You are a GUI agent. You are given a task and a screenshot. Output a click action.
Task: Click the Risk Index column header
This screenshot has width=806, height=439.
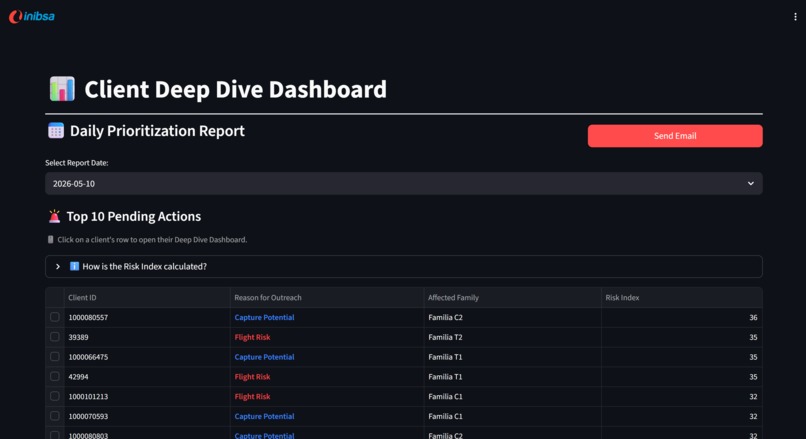pos(682,298)
